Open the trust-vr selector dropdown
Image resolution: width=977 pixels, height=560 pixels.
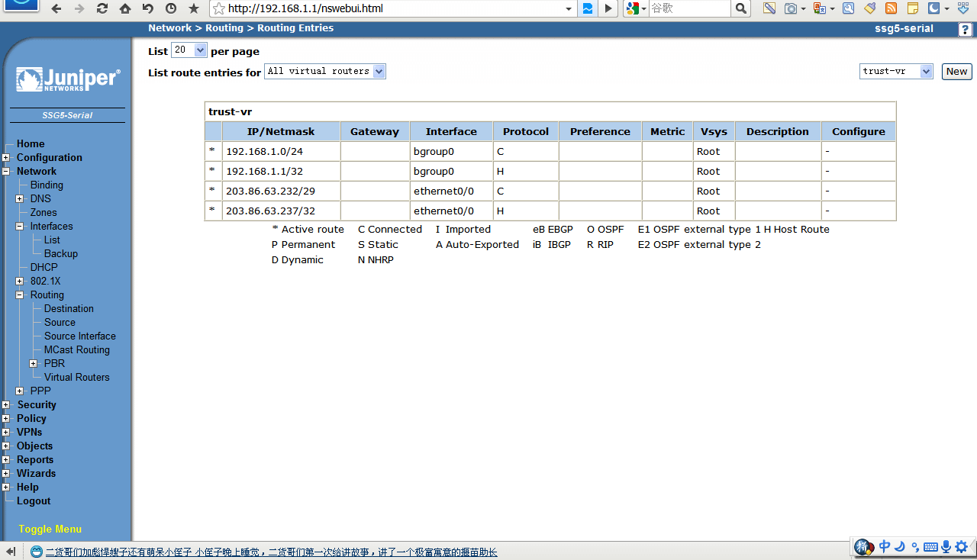point(896,71)
